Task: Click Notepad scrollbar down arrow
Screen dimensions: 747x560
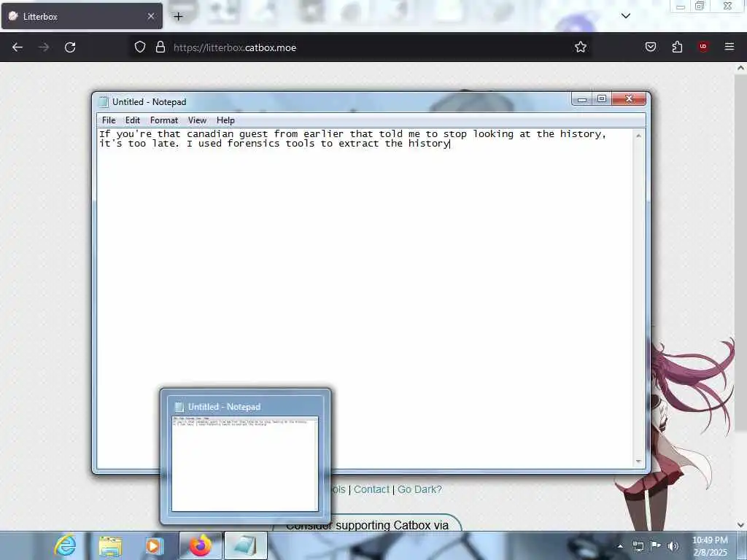Action: [x=638, y=462]
